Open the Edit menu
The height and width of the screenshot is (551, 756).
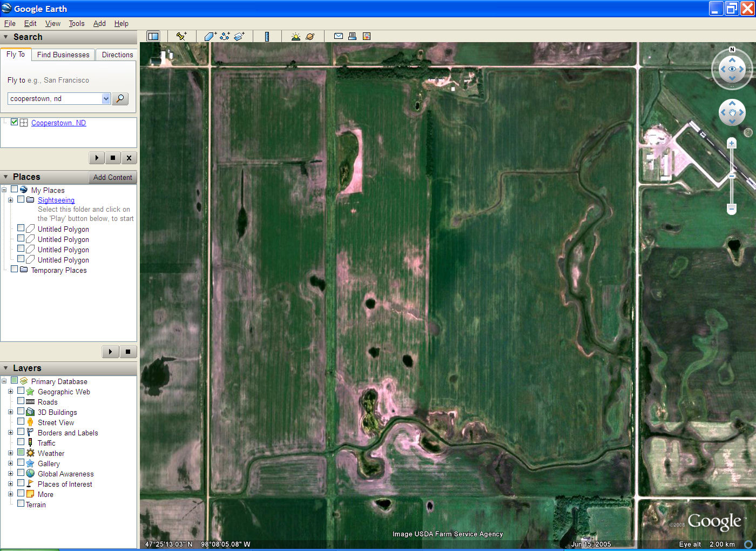tap(30, 23)
